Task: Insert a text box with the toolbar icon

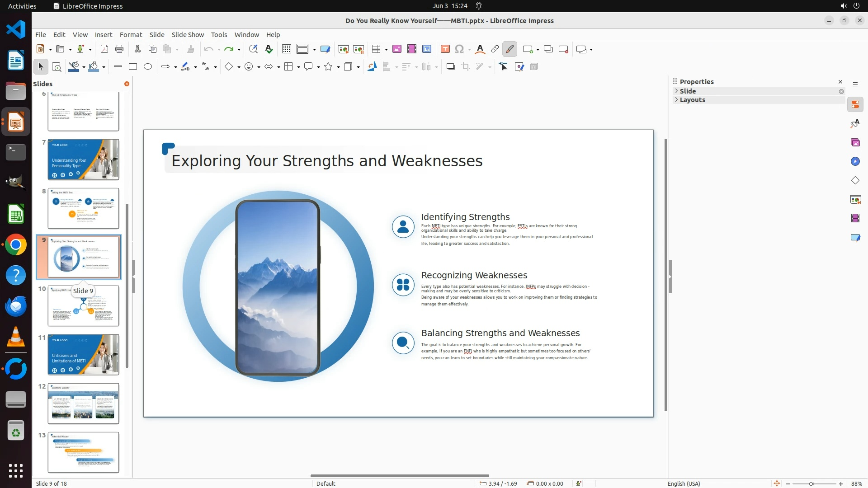Action: pos(445,49)
